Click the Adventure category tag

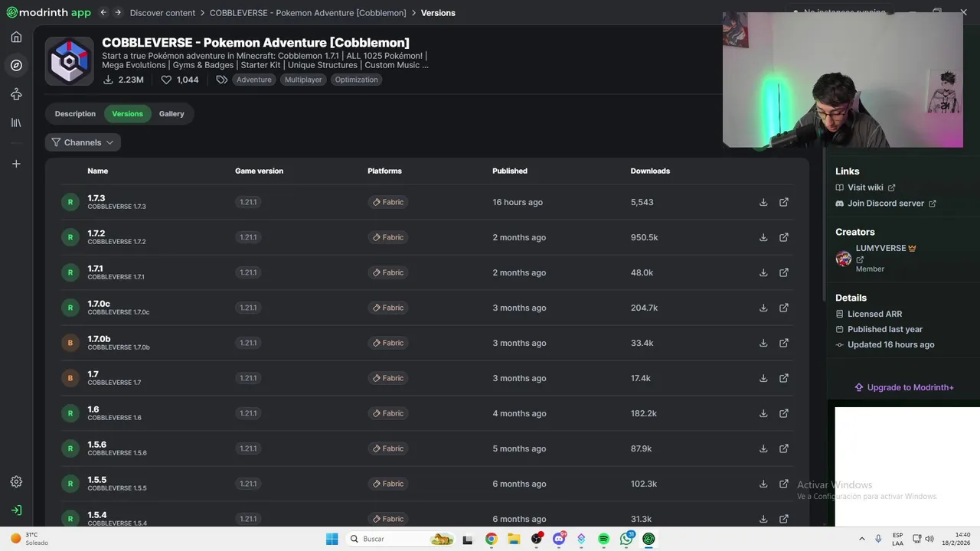click(253, 80)
